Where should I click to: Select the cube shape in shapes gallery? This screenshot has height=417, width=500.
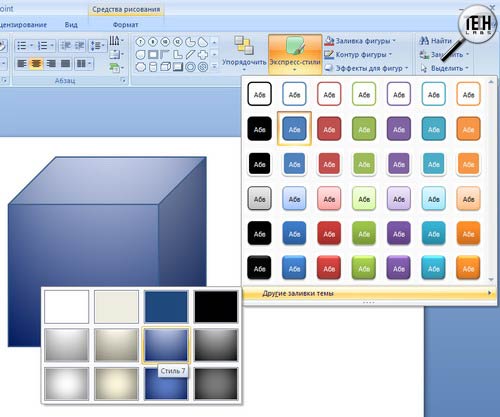coord(165,67)
